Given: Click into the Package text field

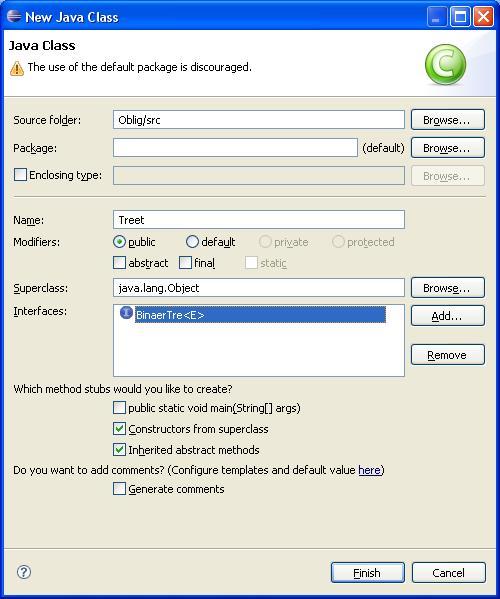Looking at the screenshot, I should (235, 147).
